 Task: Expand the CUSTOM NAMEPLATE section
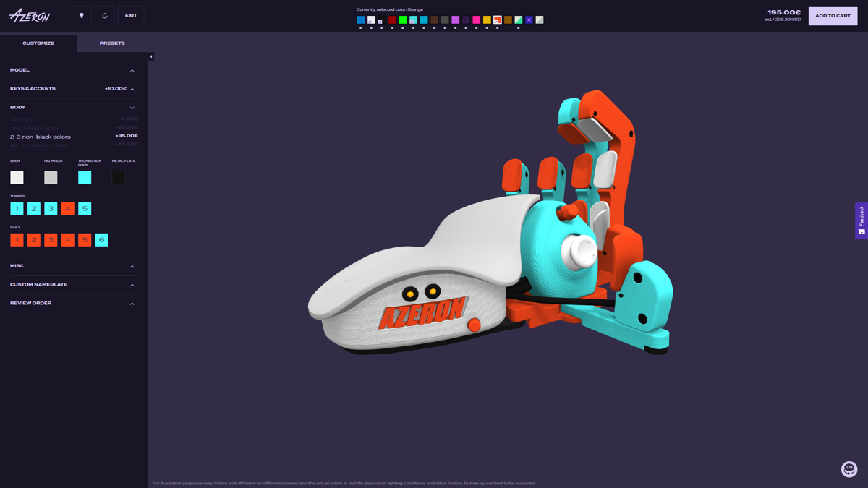(x=72, y=285)
